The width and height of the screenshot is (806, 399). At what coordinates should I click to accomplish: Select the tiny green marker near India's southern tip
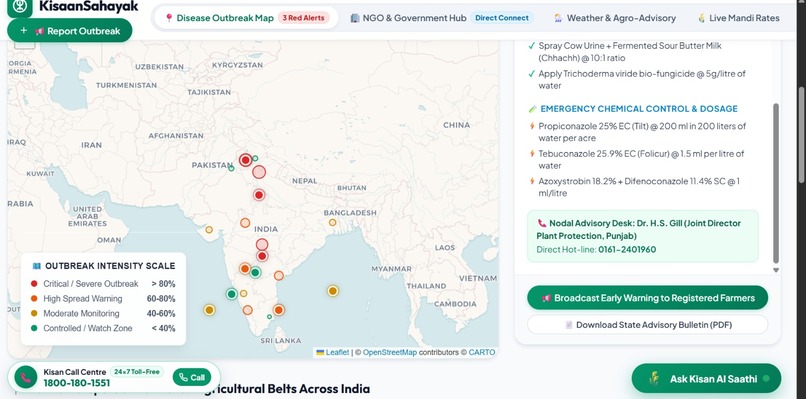pos(269,317)
